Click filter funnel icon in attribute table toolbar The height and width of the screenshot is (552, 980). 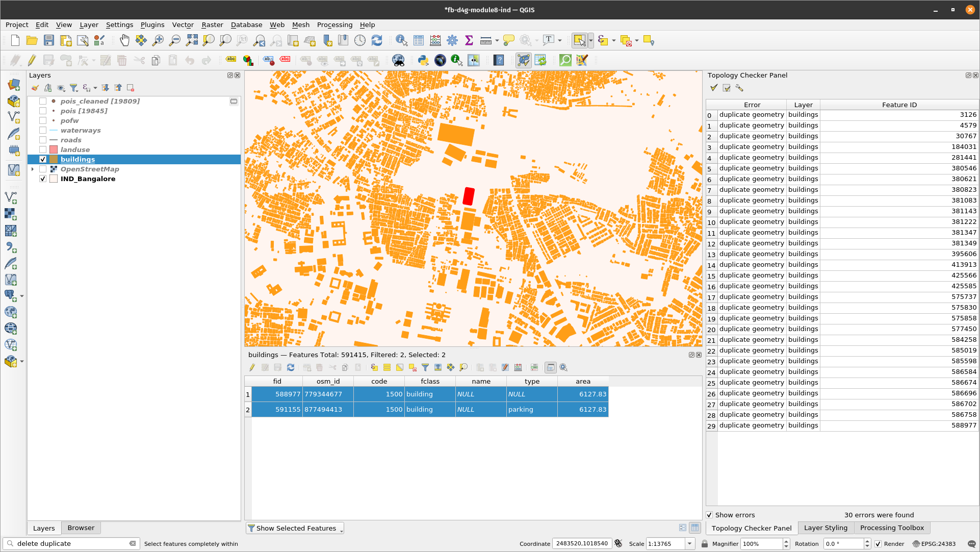point(425,367)
